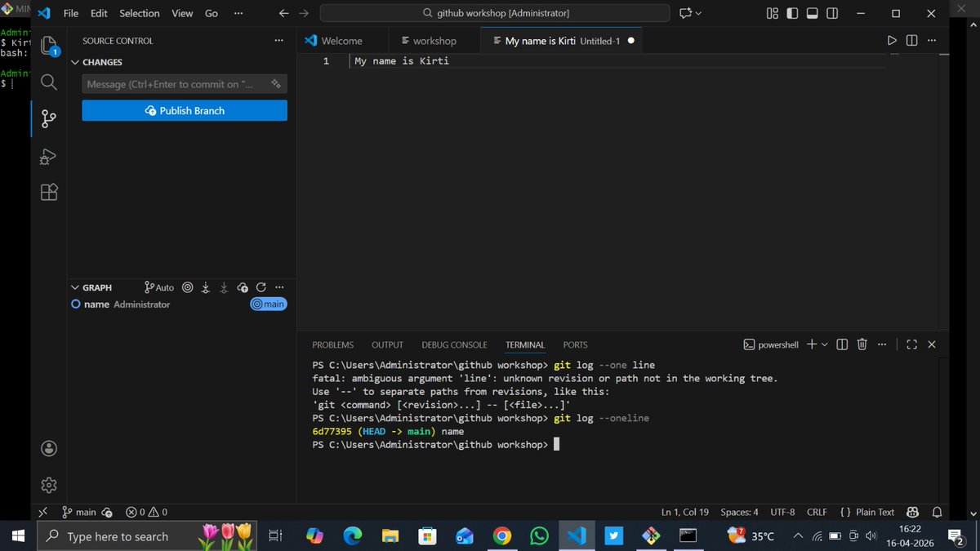Open the Selection menu
This screenshot has height=551, width=980.
pos(140,13)
